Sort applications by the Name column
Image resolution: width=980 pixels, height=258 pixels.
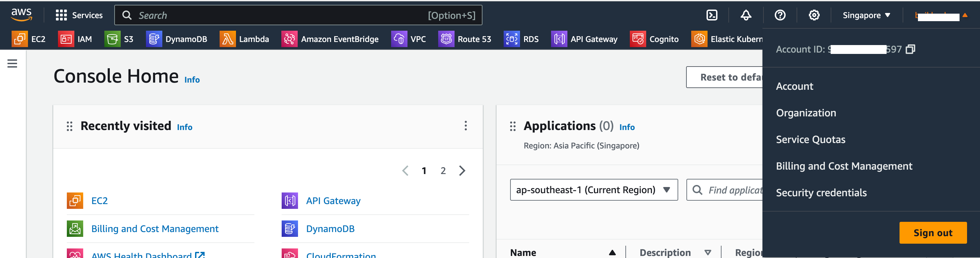(563, 252)
